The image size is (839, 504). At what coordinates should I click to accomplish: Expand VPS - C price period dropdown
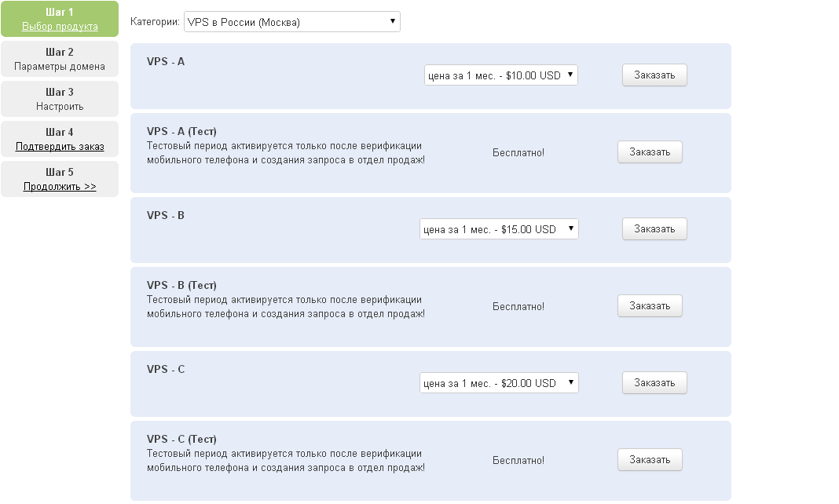(499, 383)
